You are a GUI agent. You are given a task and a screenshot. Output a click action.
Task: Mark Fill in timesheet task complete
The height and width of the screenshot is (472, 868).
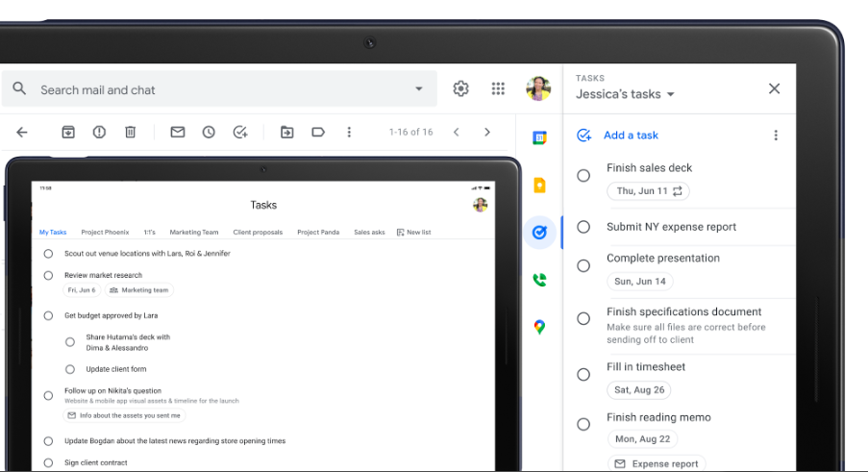tap(583, 375)
